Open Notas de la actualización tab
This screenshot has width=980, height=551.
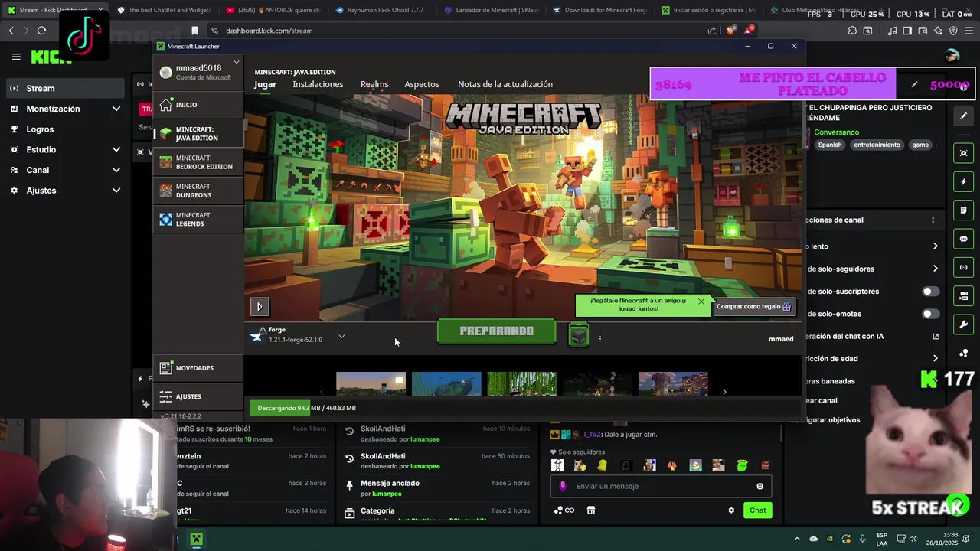(x=505, y=84)
